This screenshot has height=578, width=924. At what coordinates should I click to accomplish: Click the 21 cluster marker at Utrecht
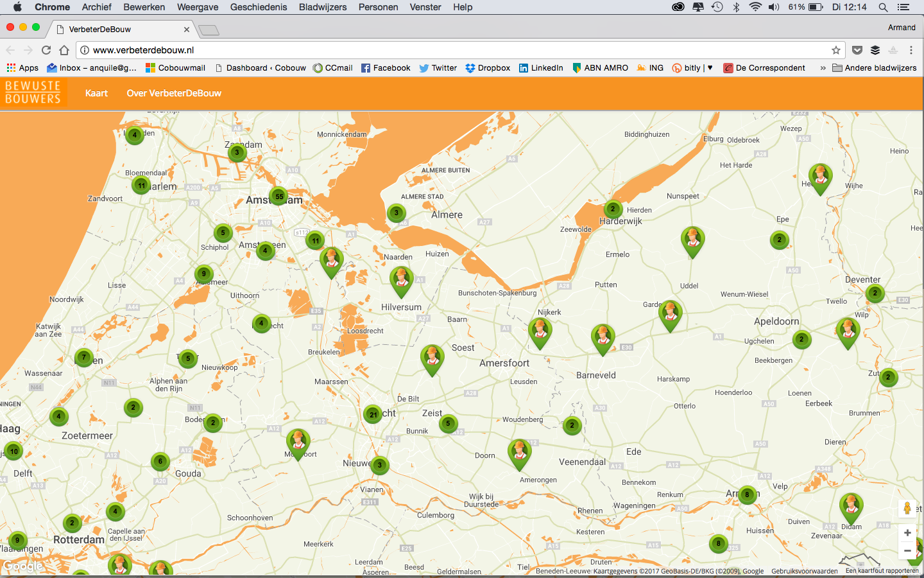[x=373, y=414]
